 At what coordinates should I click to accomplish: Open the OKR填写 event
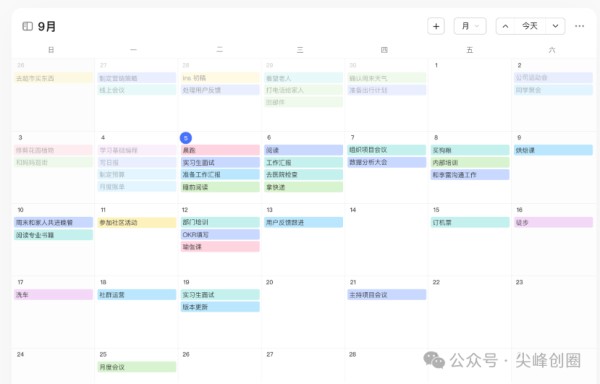coord(220,234)
